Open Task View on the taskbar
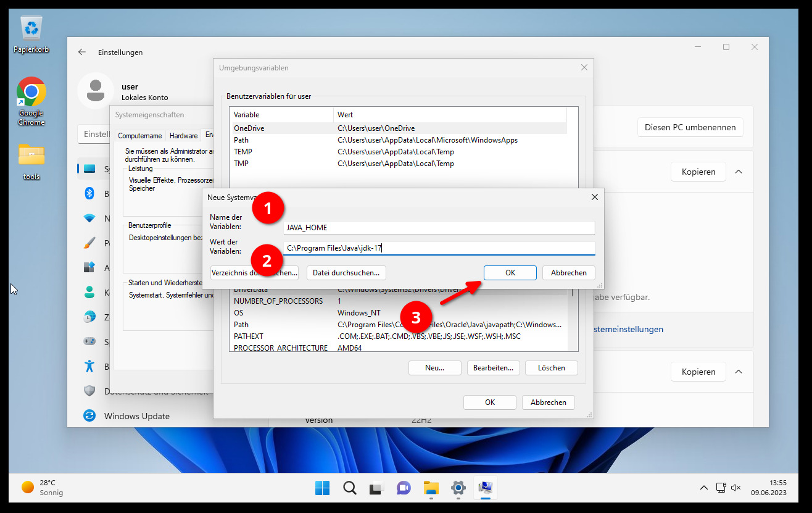Image resolution: width=812 pixels, height=513 pixels. coord(376,488)
